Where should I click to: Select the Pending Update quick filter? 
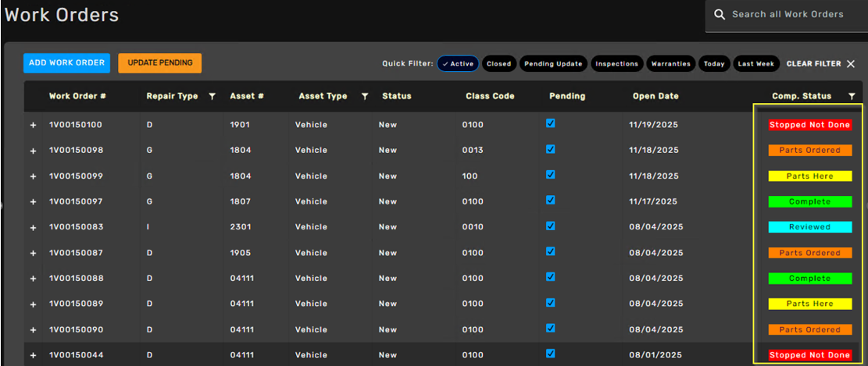click(553, 64)
